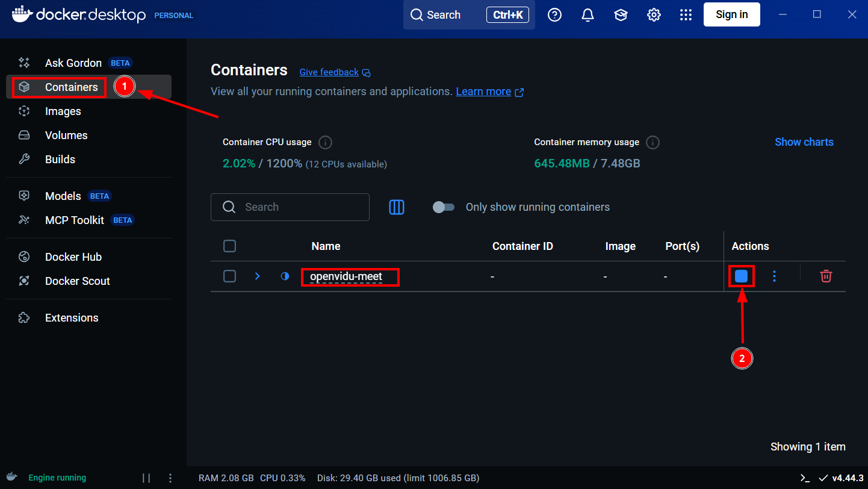The height and width of the screenshot is (489, 868).
Task: Open more actions menu for openvidu-meet
Action: click(774, 276)
